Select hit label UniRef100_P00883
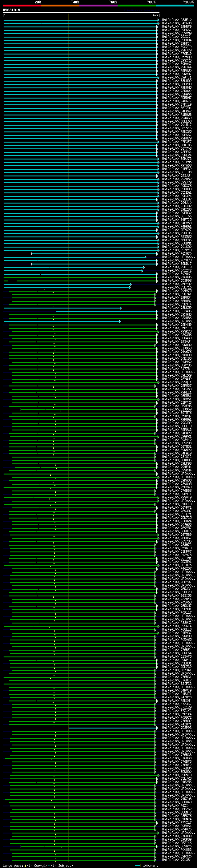The width and height of the screenshot is (197, 868). [x=177, y=850]
